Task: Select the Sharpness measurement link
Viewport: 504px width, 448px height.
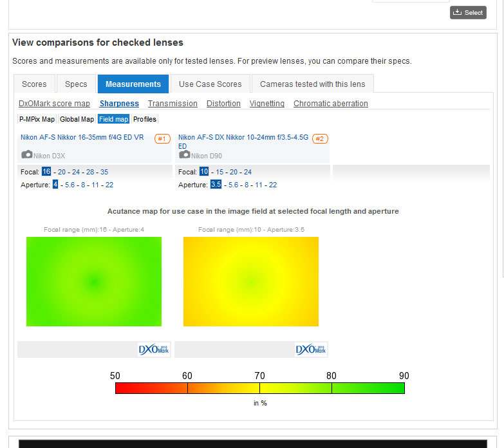Action: (119, 104)
